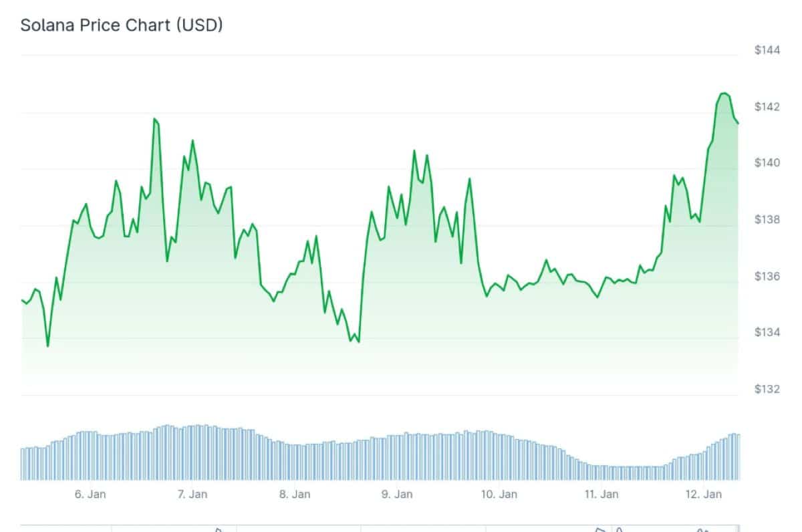Click the rightmost end of the price line

738,123
